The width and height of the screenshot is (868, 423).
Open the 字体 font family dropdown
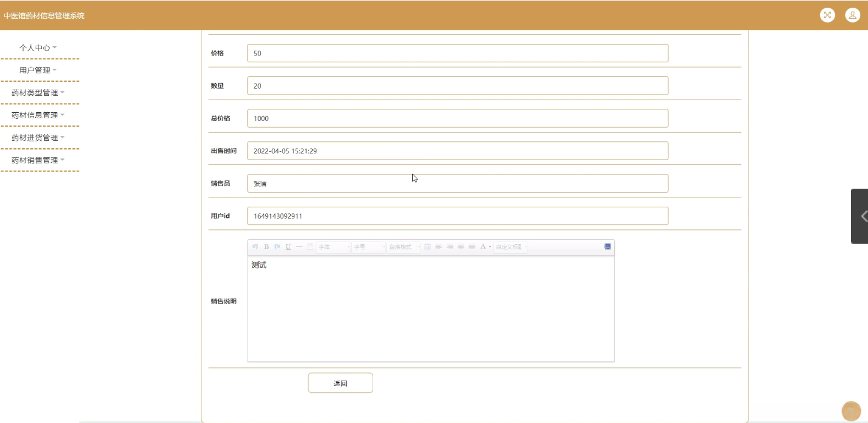point(333,247)
